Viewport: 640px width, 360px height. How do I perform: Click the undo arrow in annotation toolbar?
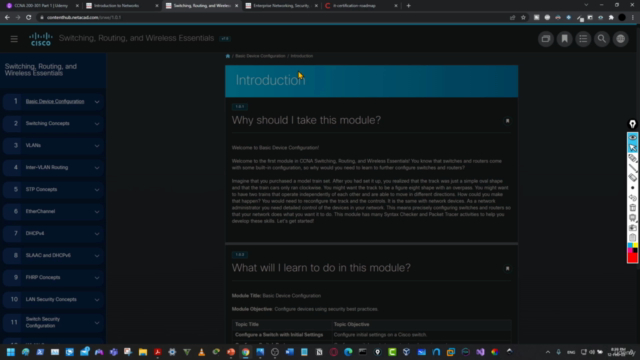click(632, 198)
